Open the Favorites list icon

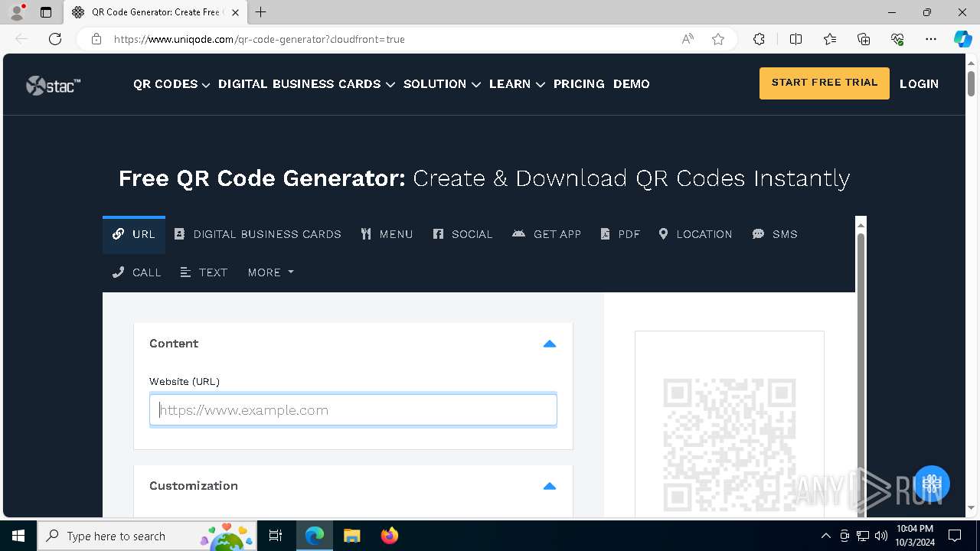click(830, 39)
